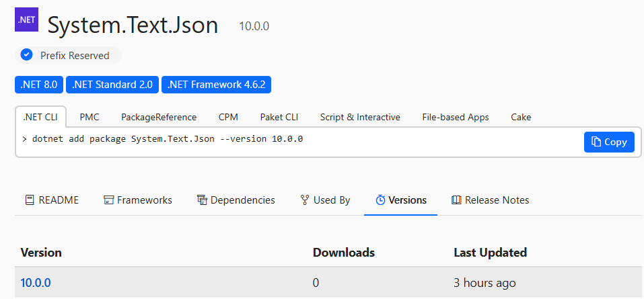Click the Release Notes book icon
This screenshot has height=299, width=644.
click(x=456, y=200)
